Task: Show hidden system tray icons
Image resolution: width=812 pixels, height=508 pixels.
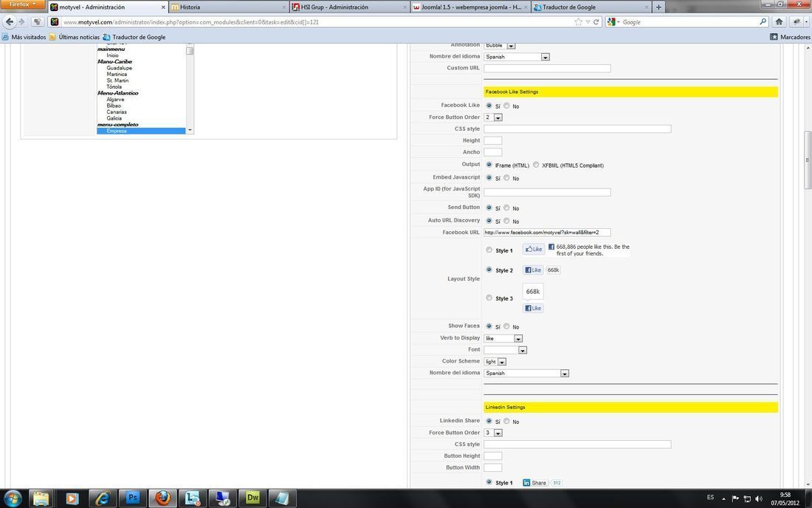Action: coord(723,498)
